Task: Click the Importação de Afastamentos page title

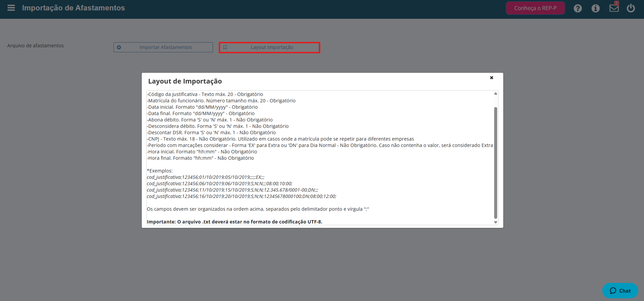Action: point(74,8)
